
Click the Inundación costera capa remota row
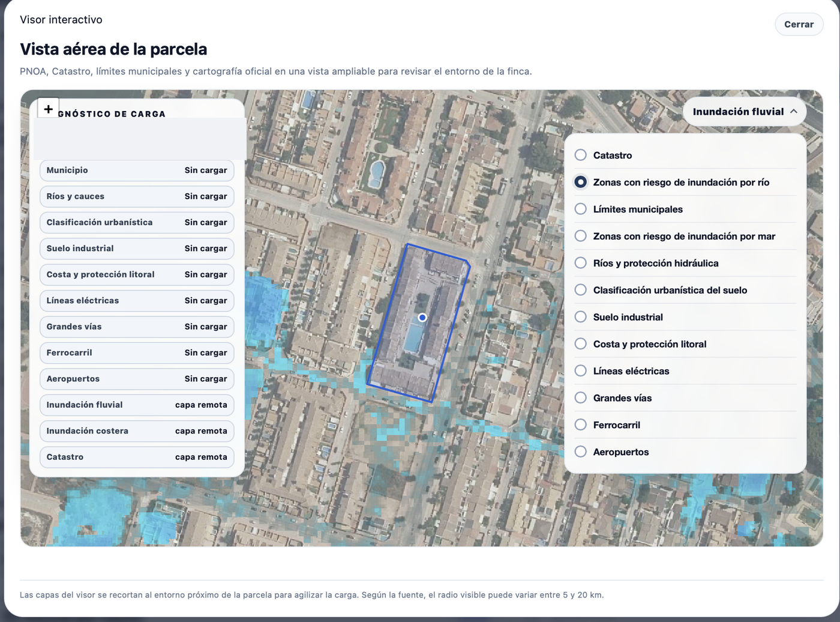click(137, 431)
